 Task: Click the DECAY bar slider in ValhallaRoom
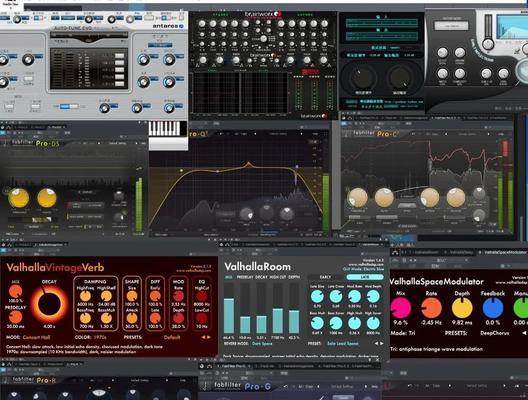click(262, 308)
